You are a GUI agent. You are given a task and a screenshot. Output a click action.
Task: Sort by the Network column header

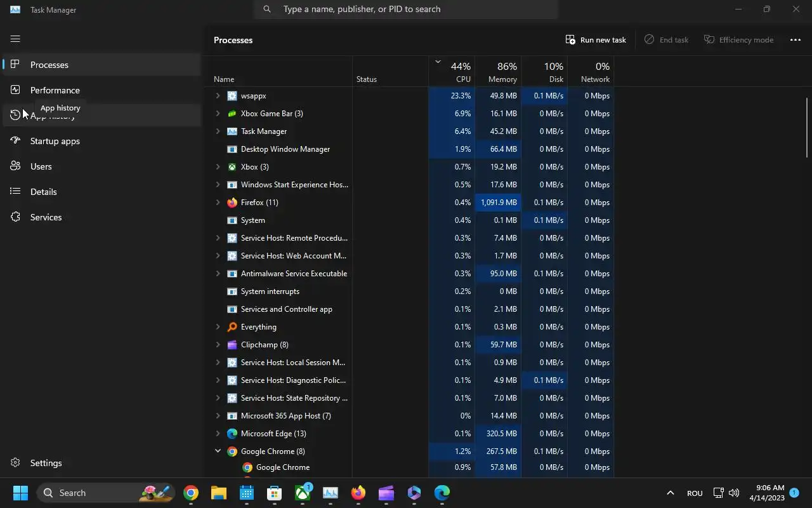pyautogui.click(x=591, y=71)
